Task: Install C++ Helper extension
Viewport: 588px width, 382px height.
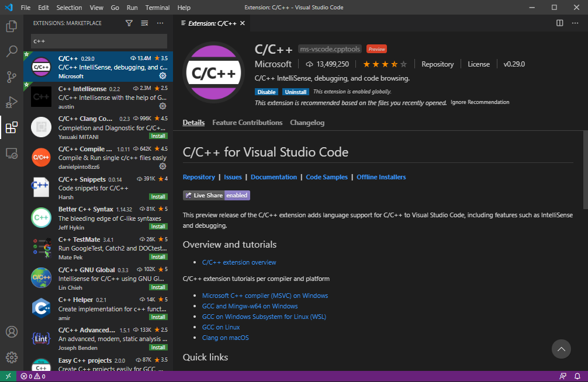Action: pos(158,317)
